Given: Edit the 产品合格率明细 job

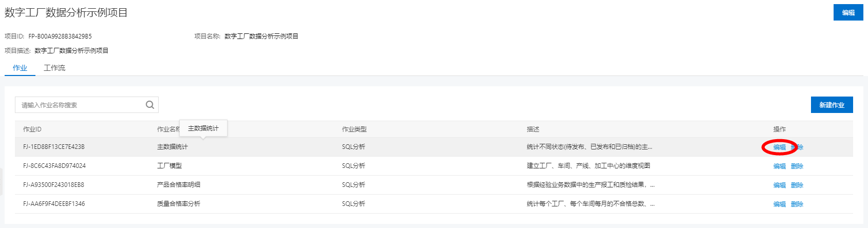Looking at the screenshot, I should (x=779, y=185).
